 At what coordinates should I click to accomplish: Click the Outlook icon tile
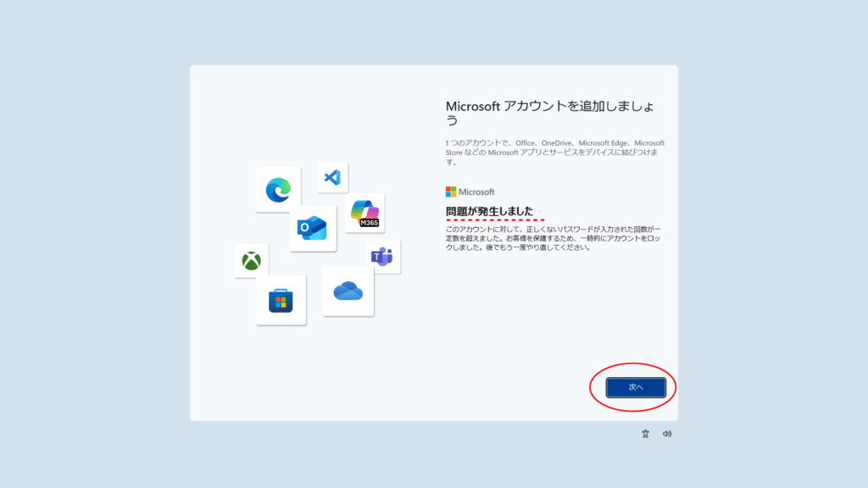(313, 229)
